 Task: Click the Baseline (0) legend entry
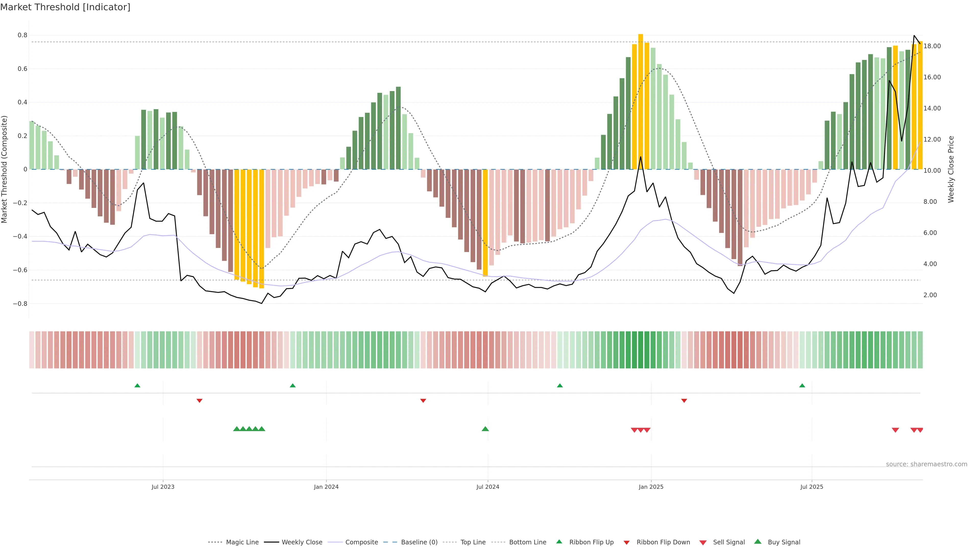tap(419, 542)
